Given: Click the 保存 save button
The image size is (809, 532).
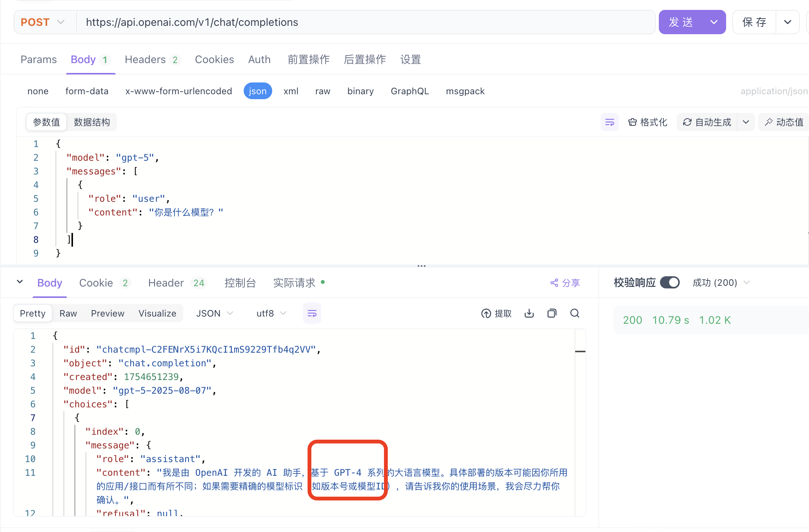Looking at the screenshot, I should (754, 22).
